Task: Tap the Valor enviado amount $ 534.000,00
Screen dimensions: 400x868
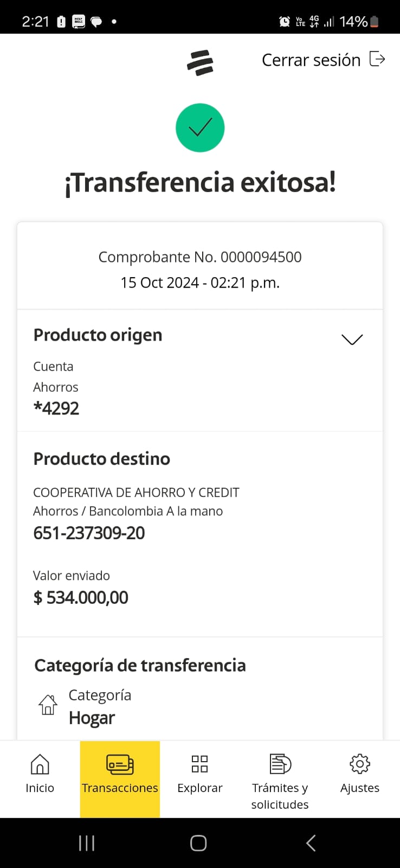Action: point(81,598)
